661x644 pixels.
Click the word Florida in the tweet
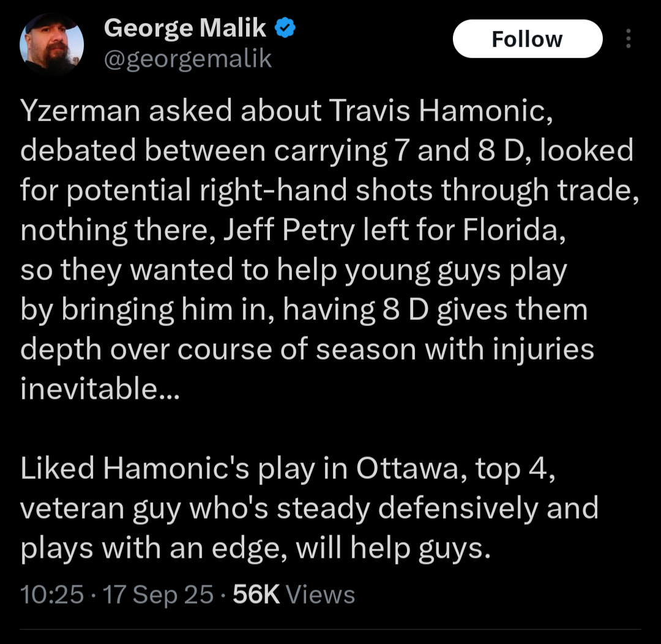[514, 231]
